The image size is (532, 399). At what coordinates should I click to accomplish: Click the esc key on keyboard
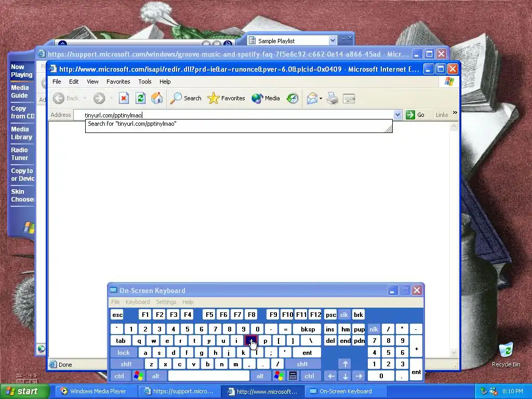[x=117, y=314]
